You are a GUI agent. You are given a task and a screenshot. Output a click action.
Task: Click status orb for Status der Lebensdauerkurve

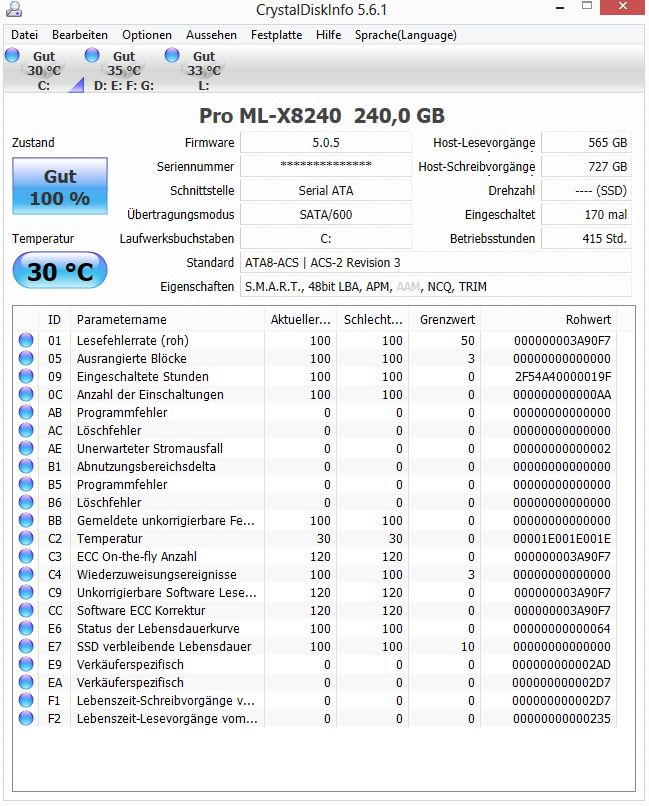tap(26, 628)
